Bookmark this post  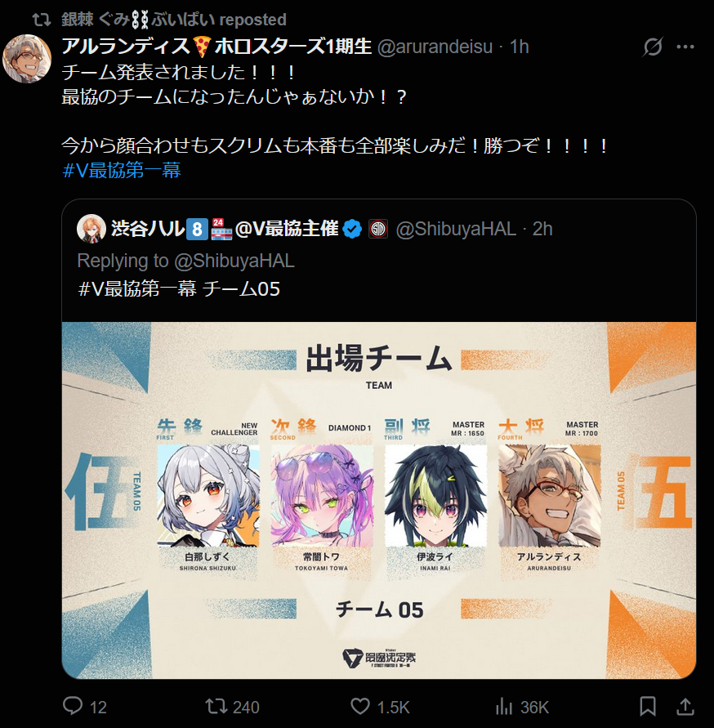coord(648,706)
